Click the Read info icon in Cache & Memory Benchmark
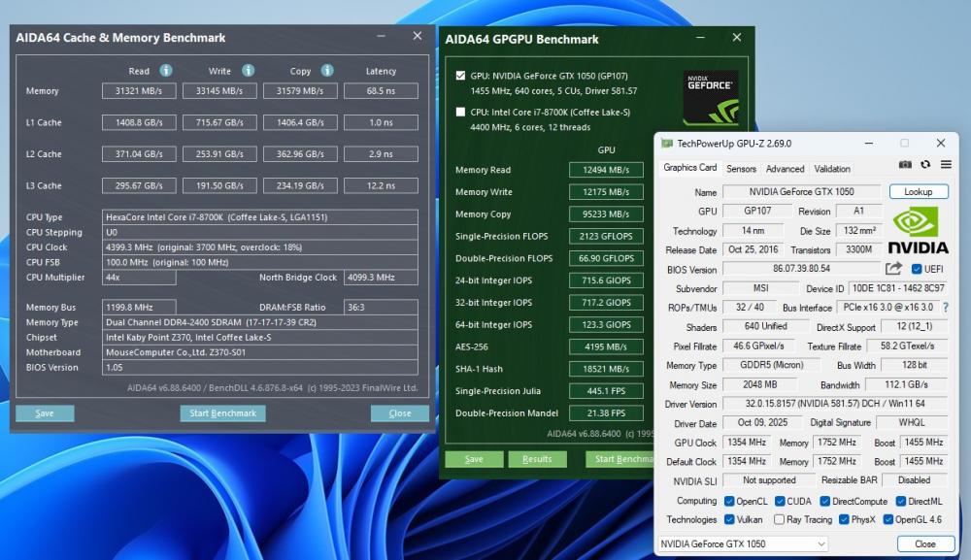Viewport: 971px width, 560px height. (166, 71)
